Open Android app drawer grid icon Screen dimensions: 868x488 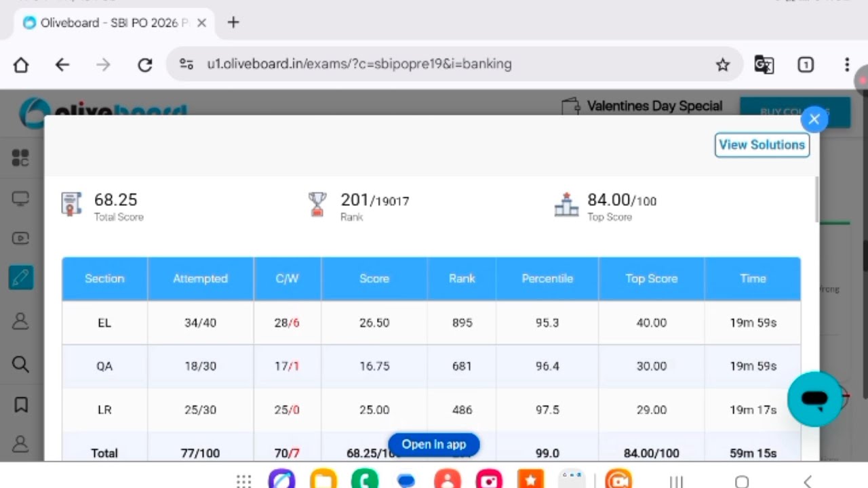tap(244, 481)
